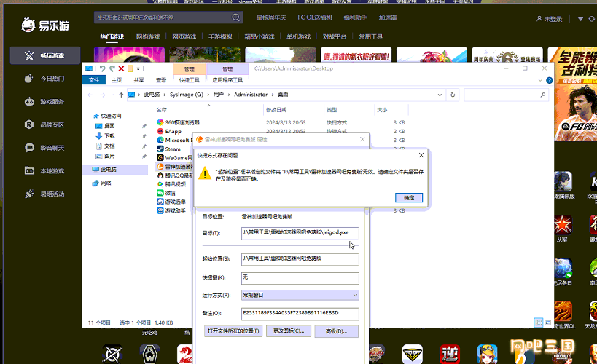Open the quick access toolbar customize arrow
The width and height of the screenshot is (597, 364).
[x=138, y=69]
